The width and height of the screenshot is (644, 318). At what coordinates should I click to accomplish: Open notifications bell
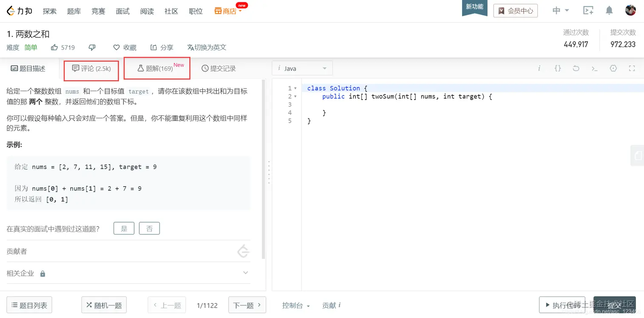coord(609,11)
